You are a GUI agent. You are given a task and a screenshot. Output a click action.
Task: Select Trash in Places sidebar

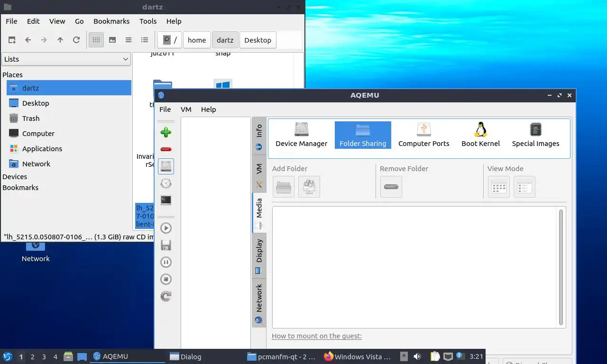click(x=69, y=118)
